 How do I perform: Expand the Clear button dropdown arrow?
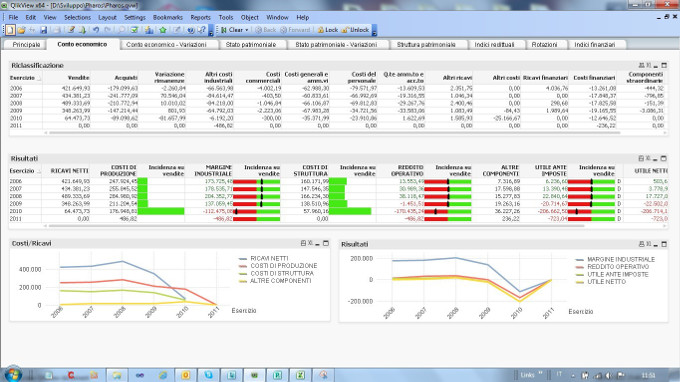(247, 30)
